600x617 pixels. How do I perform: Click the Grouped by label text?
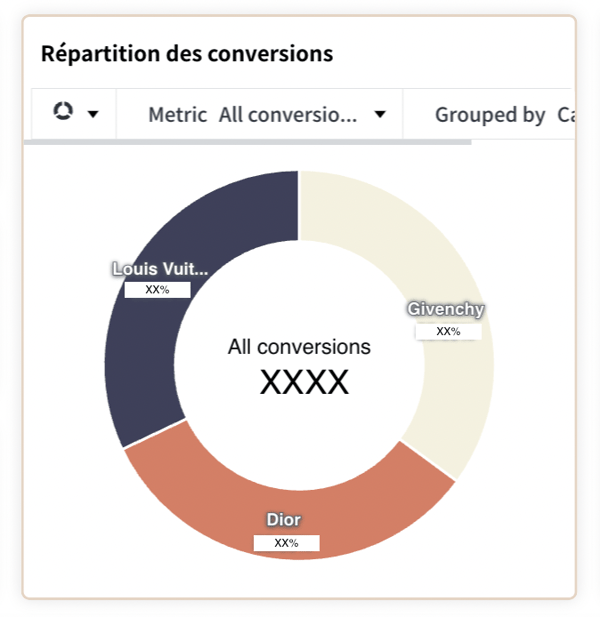click(490, 115)
